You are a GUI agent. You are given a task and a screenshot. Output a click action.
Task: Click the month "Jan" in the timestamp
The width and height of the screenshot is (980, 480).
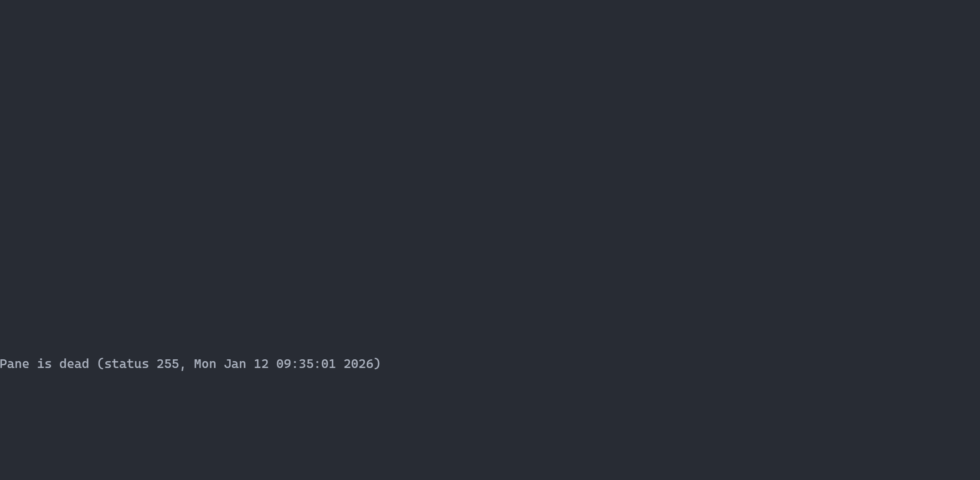pos(235,364)
